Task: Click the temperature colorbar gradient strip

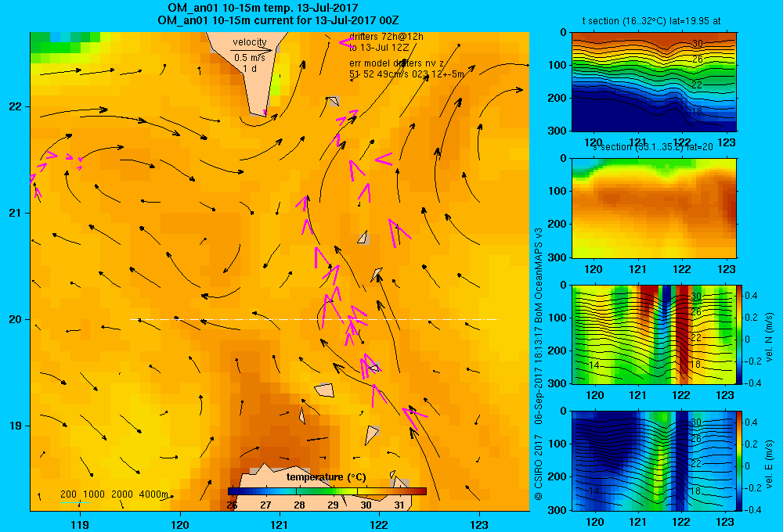Action: [327, 491]
